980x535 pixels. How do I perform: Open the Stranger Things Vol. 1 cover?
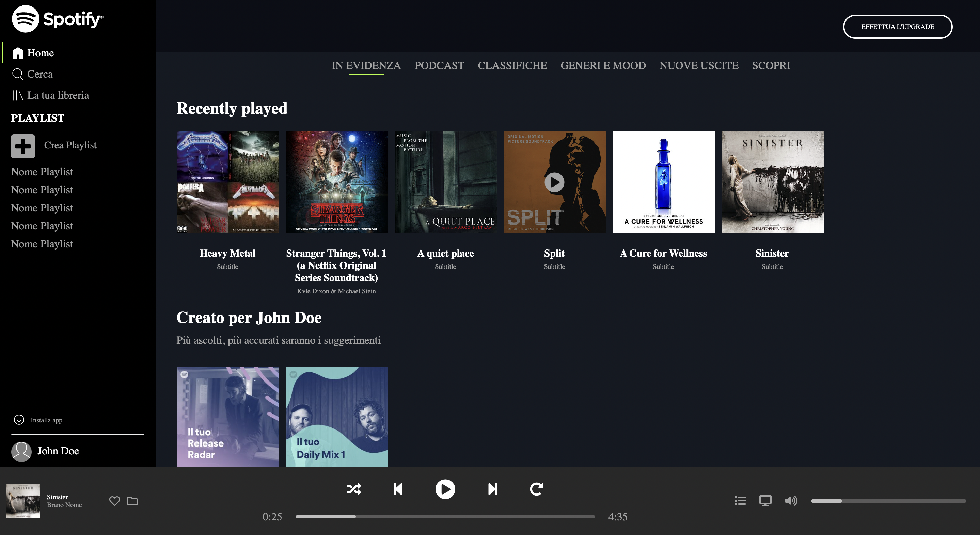point(337,182)
